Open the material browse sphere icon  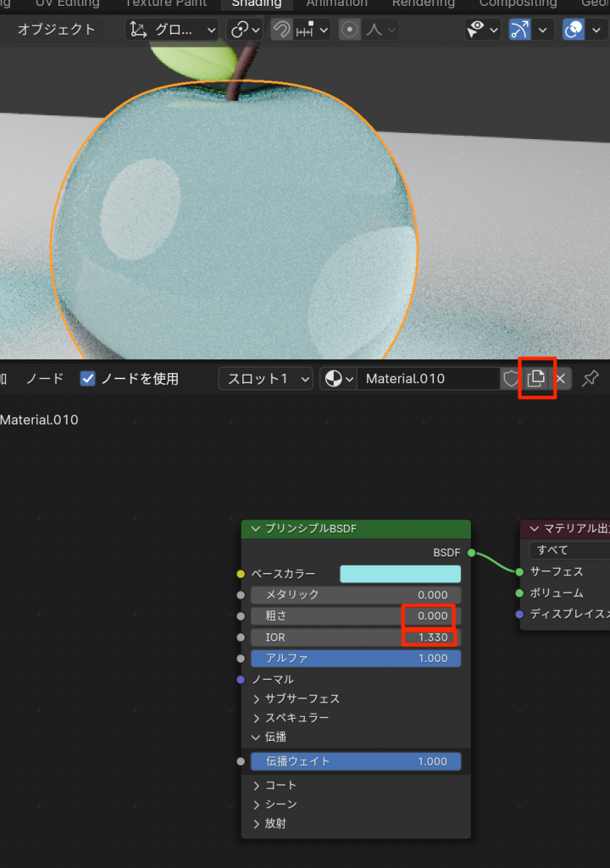pyautogui.click(x=337, y=378)
